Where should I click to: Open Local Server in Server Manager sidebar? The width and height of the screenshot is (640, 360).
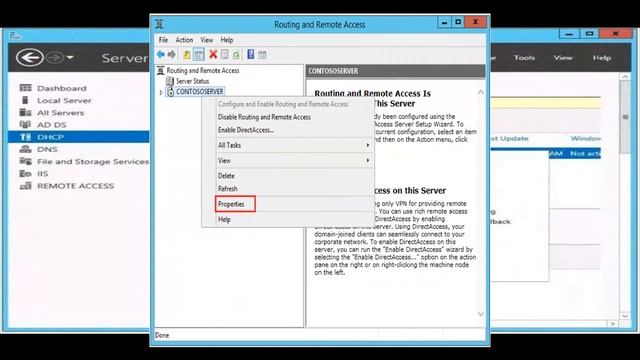pyautogui.click(x=64, y=100)
